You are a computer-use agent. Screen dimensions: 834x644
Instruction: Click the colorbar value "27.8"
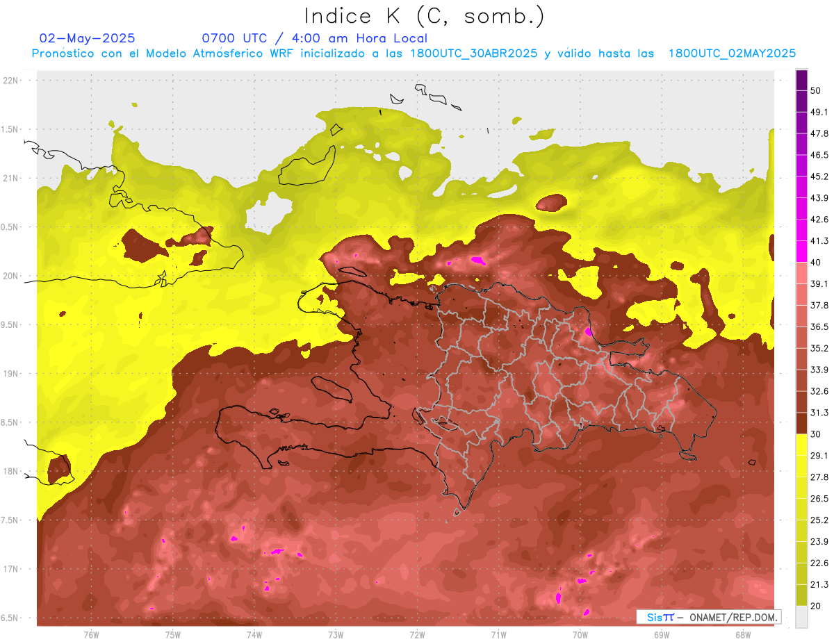pyautogui.click(x=819, y=477)
